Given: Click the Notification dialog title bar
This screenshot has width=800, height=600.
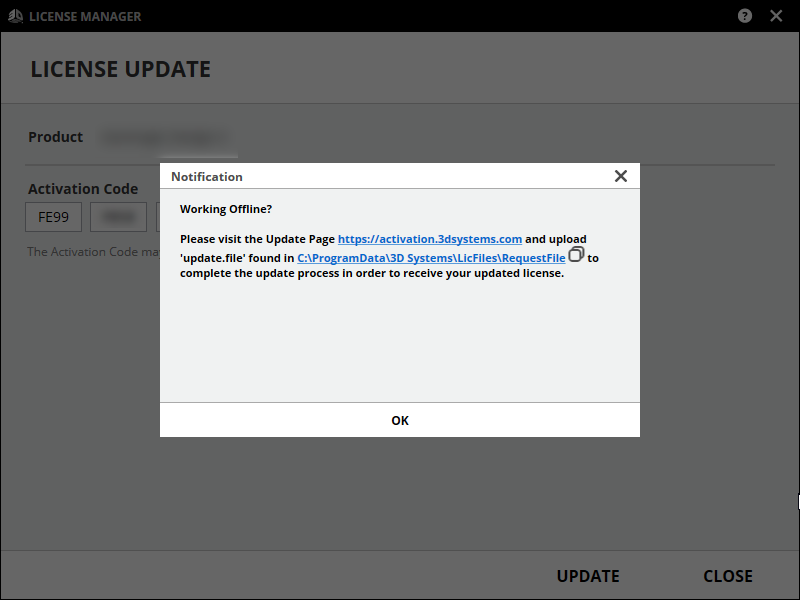Looking at the screenshot, I should click(380, 177).
